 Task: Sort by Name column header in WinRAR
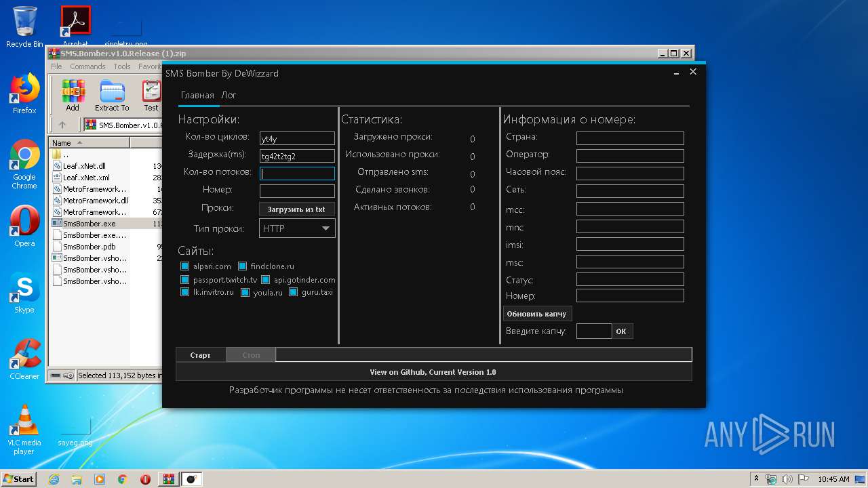point(90,143)
